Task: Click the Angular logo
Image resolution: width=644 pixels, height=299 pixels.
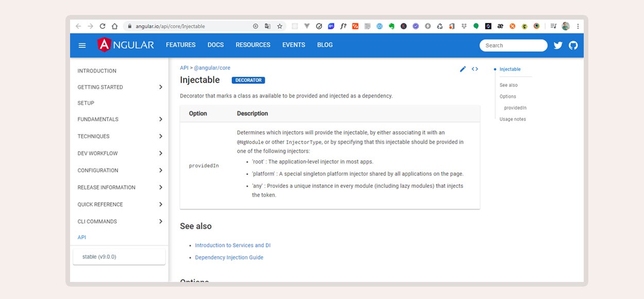Action: tap(126, 45)
